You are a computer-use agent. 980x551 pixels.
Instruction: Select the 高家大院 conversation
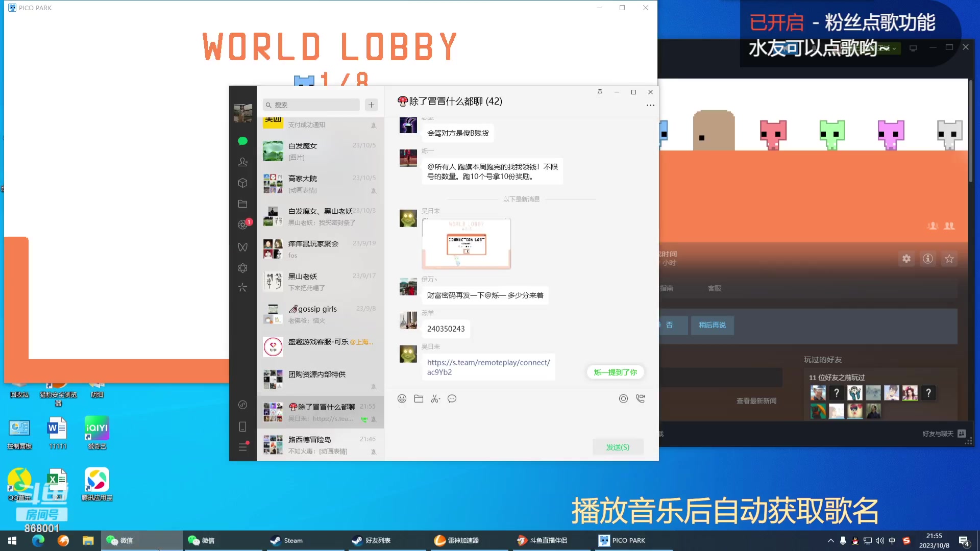320,184
